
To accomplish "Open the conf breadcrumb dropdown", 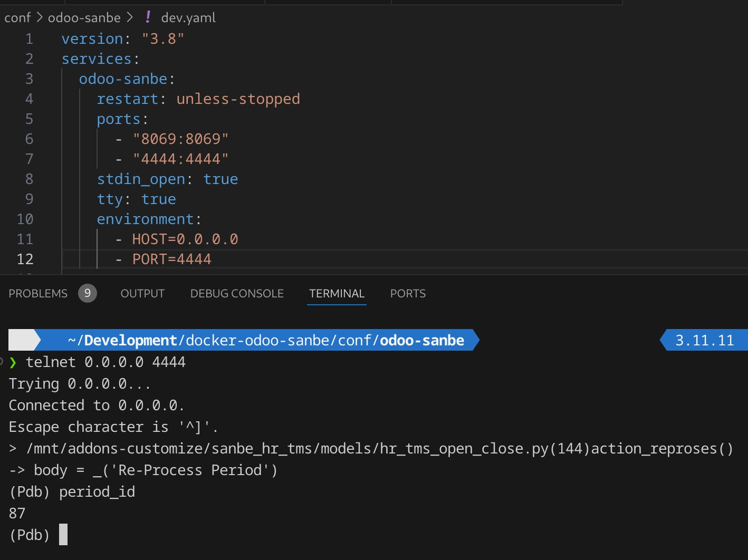I will 17,17.
